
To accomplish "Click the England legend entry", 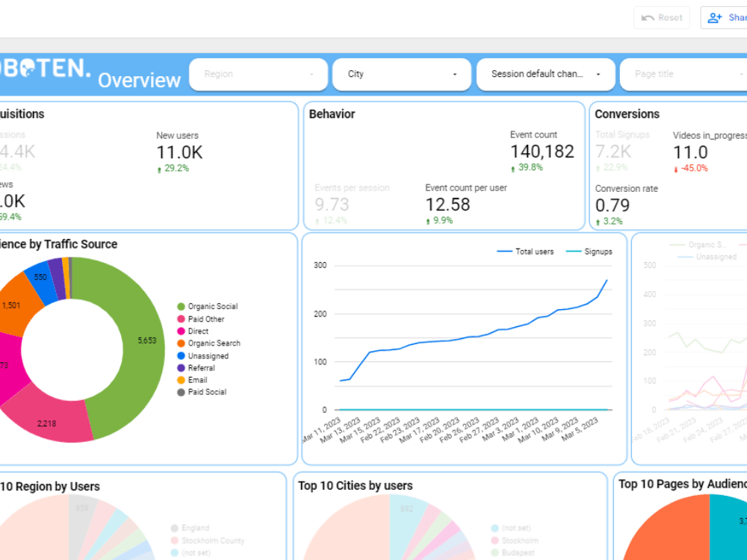I will [190, 528].
